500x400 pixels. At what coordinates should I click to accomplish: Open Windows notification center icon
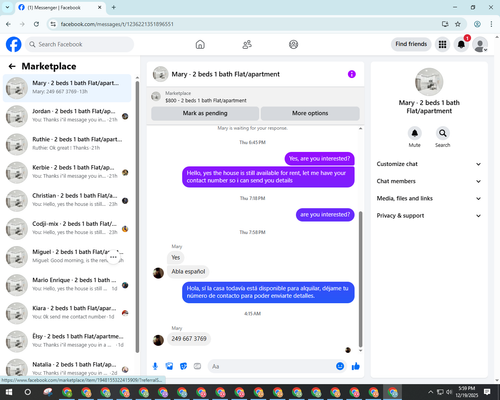pyautogui.click(x=487, y=392)
